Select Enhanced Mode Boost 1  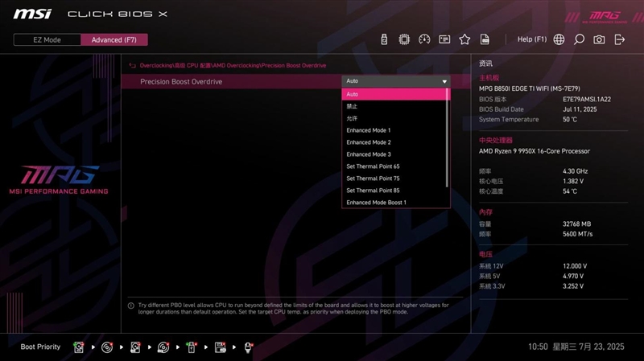376,203
